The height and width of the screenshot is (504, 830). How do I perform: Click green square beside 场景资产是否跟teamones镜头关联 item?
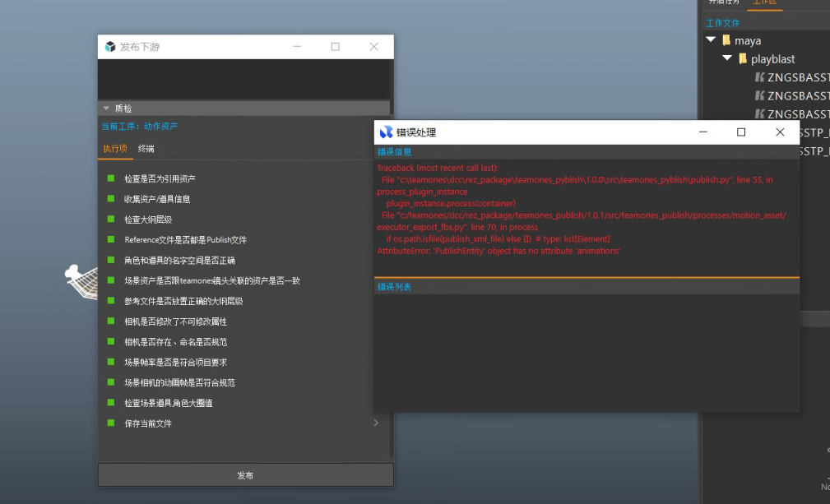point(110,280)
